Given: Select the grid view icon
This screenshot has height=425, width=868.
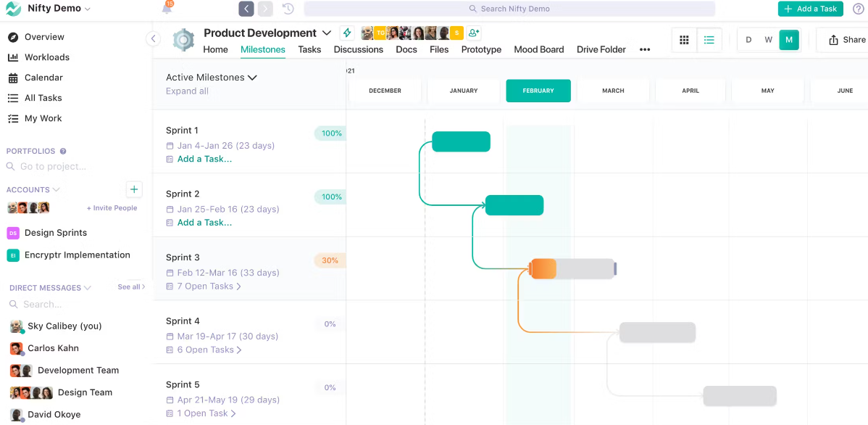Looking at the screenshot, I should [x=683, y=40].
